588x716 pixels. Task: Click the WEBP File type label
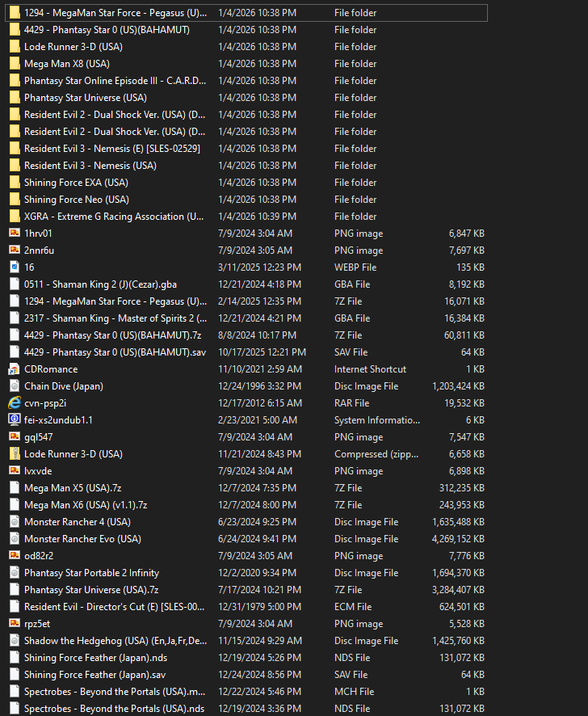[355, 267]
